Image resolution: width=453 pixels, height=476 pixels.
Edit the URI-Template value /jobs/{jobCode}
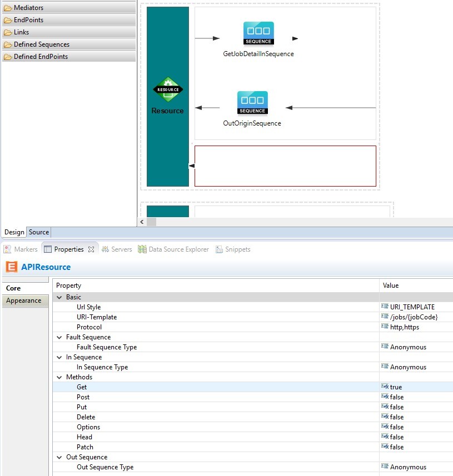click(416, 317)
